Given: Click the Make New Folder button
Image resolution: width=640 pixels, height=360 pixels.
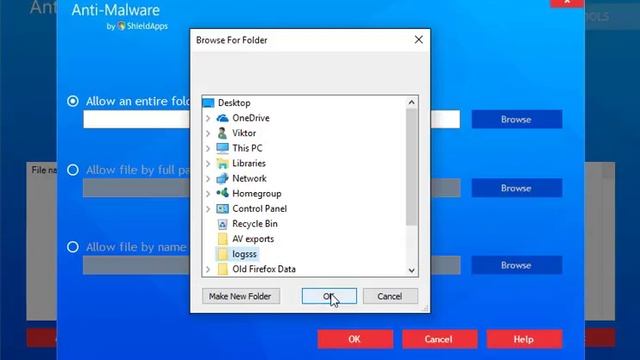Looking at the screenshot, I should click(x=241, y=296).
